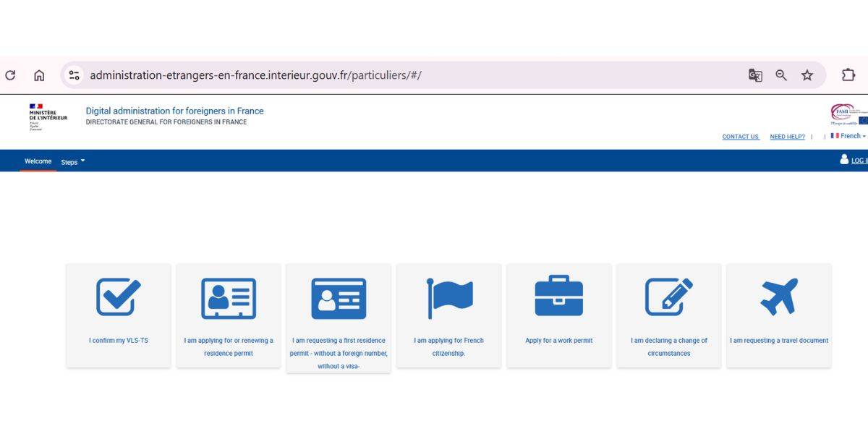868x434 pixels.
Task: Click the Log In button
Action: [856, 161]
